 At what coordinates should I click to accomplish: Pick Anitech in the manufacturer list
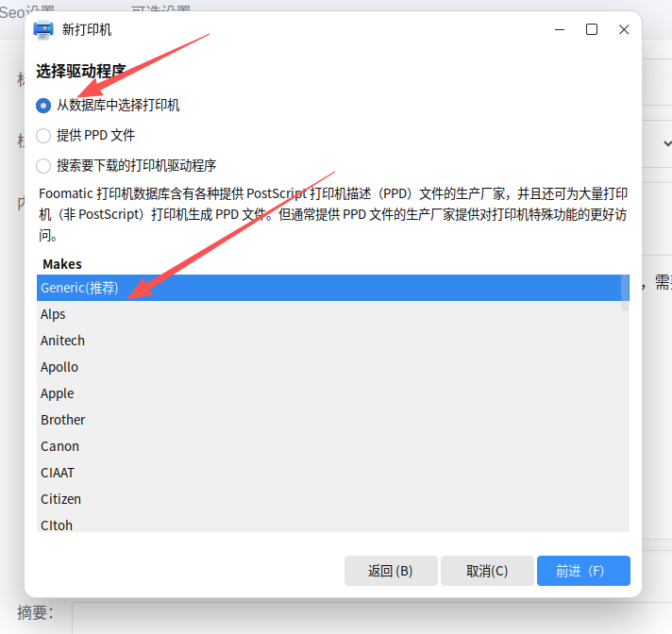62,341
